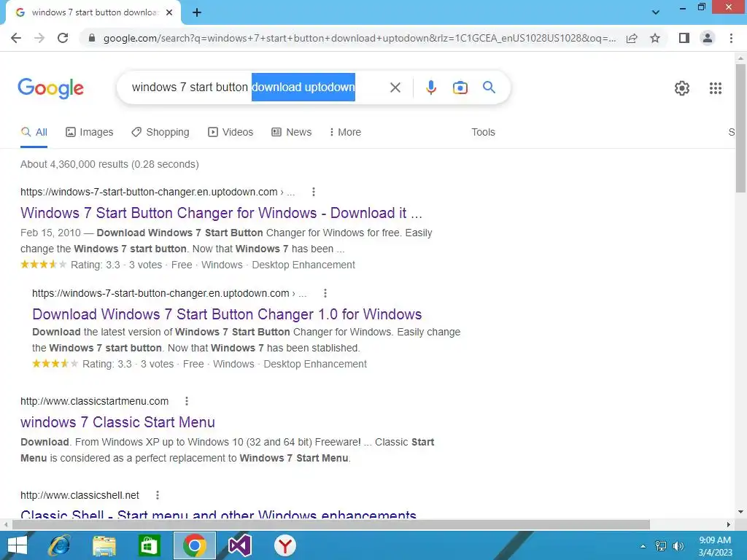Click the scroll down arrow
747x560 pixels.
click(x=740, y=512)
